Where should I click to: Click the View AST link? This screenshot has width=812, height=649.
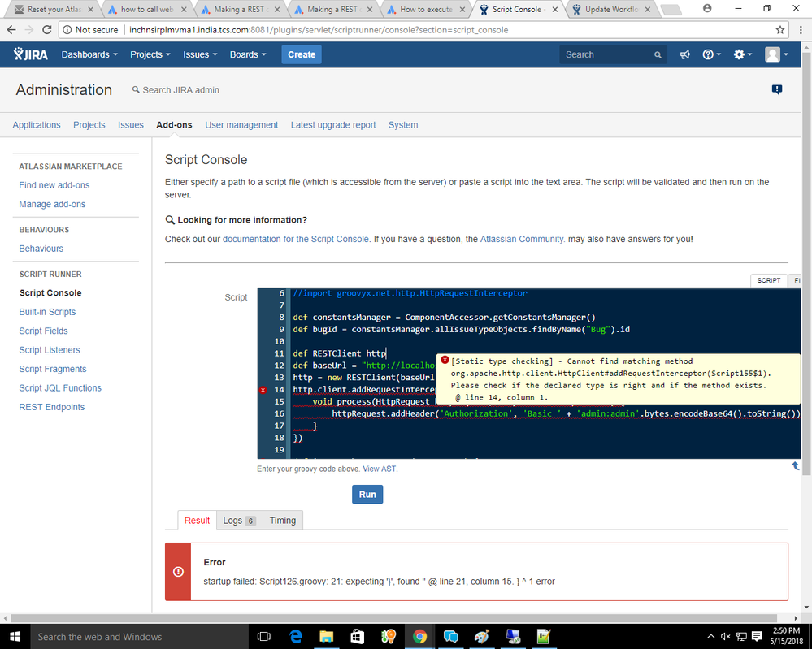coord(379,469)
